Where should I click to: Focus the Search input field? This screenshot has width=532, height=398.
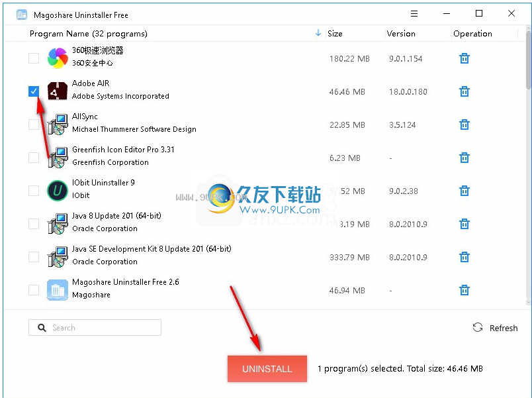click(x=95, y=328)
